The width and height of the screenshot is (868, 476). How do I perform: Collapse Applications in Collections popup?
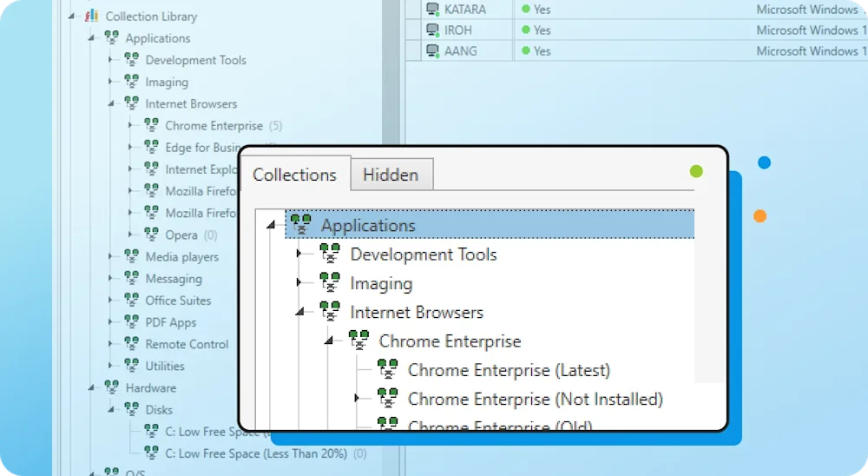(x=271, y=225)
